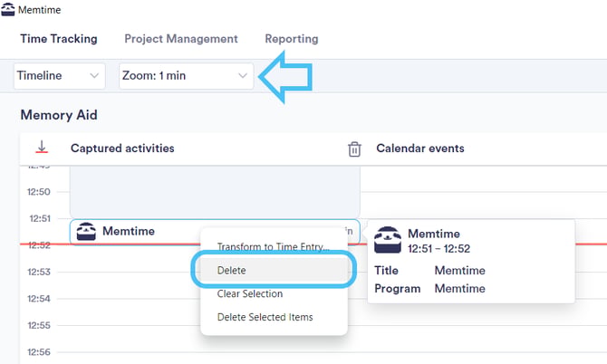Choose Transform to Time Entry in context menu
The height and width of the screenshot is (364, 607).
tap(274, 247)
